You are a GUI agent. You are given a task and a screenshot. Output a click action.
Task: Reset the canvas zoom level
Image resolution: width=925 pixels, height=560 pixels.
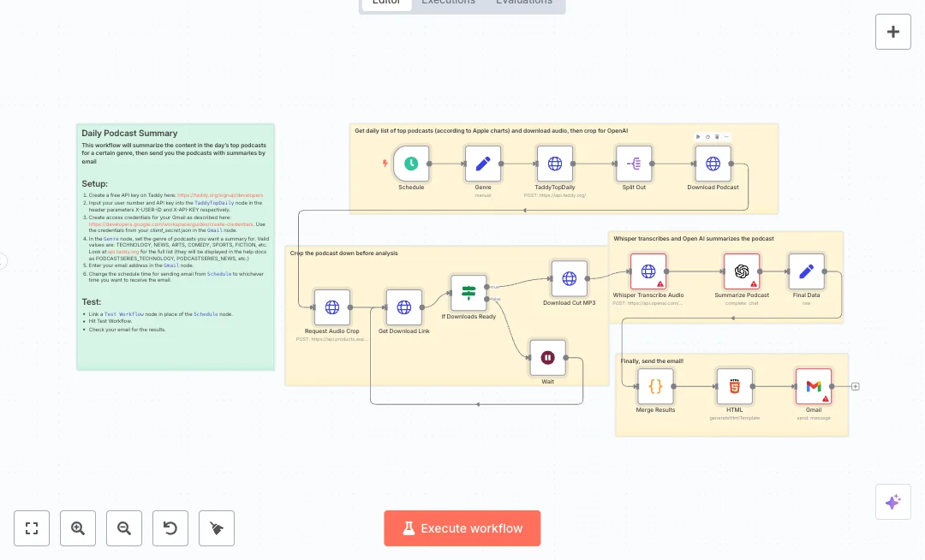tap(170, 528)
